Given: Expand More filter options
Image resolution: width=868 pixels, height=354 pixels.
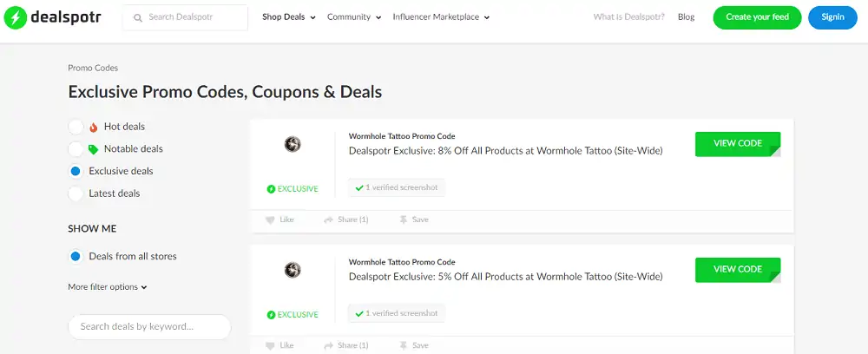Looking at the screenshot, I should tap(108, 287).
